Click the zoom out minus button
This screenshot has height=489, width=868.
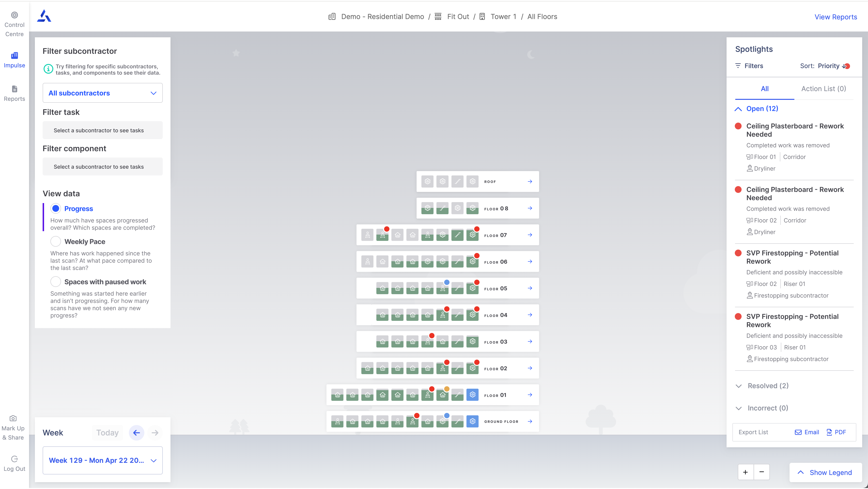coord(762,472)
